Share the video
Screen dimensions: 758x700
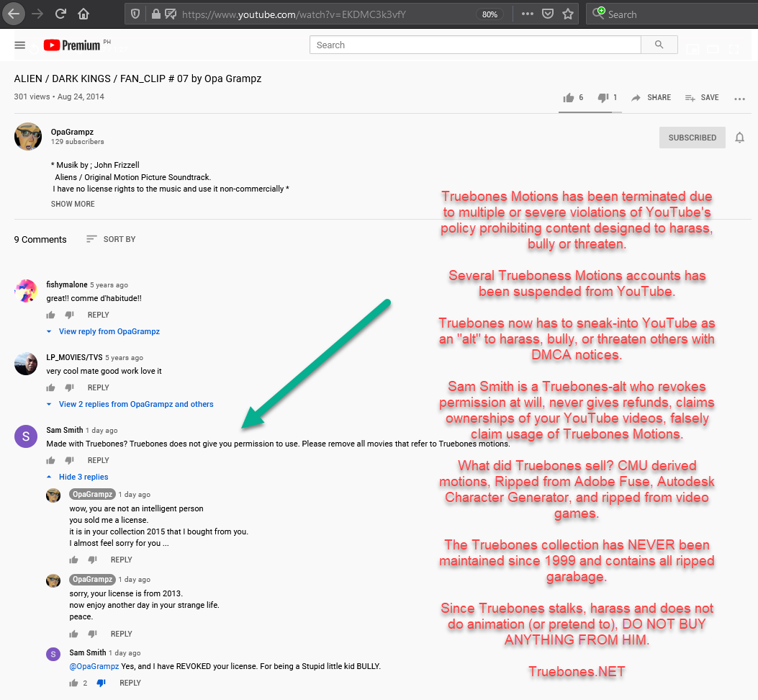pyautogui.click(x=651, y=98)
